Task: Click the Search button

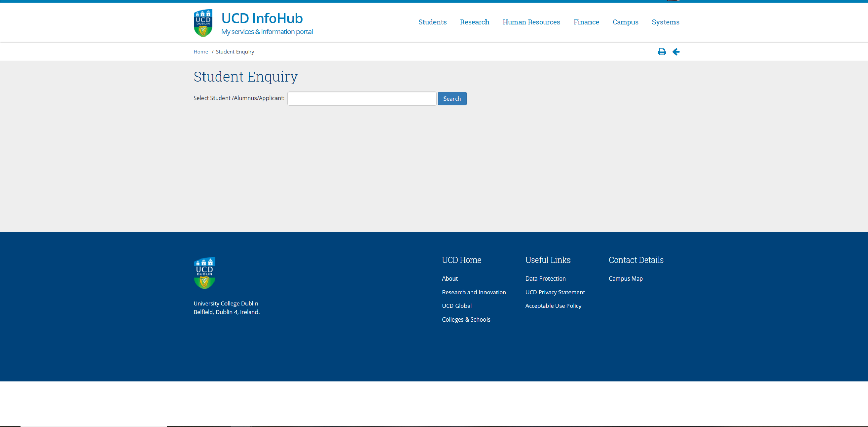Action: point(452,99)
